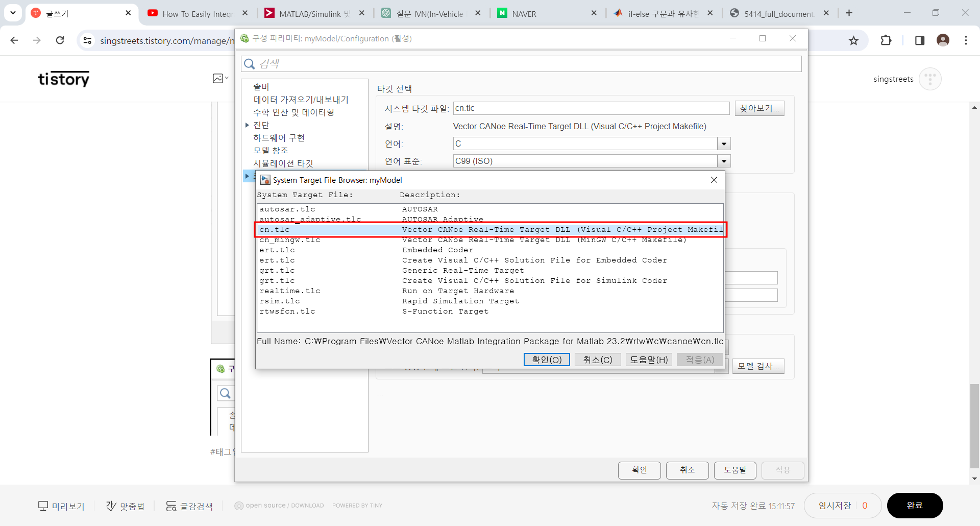Select 솔버 in configuration tree
Screen dimensions: 980x526
[x=261, y=87]
